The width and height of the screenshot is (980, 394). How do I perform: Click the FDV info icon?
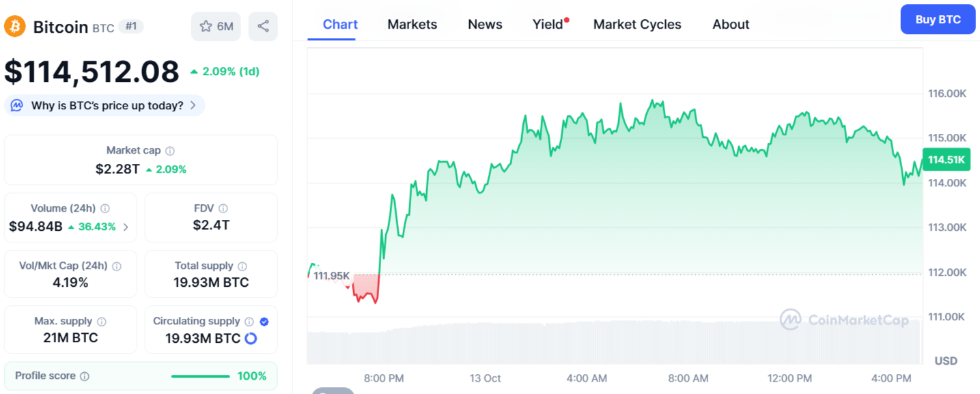(223, 209)
